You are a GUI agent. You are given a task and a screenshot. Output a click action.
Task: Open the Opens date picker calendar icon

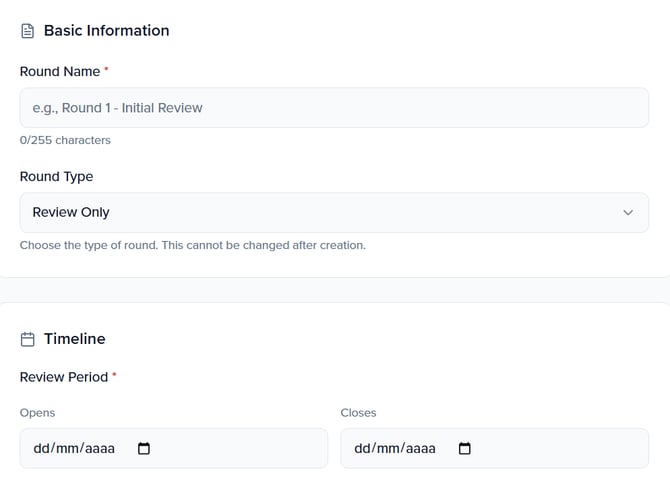(x=144, y=449)
